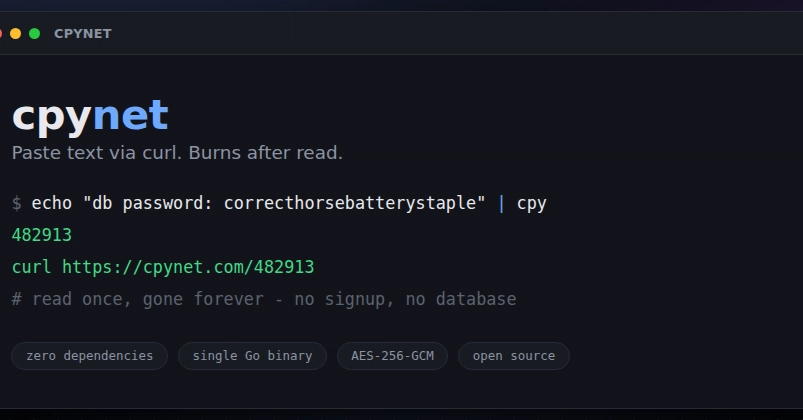Image resolution: width=803 pixels, height=420 pixels.
Task: Click the green maximize window dot
Action: 34,34
